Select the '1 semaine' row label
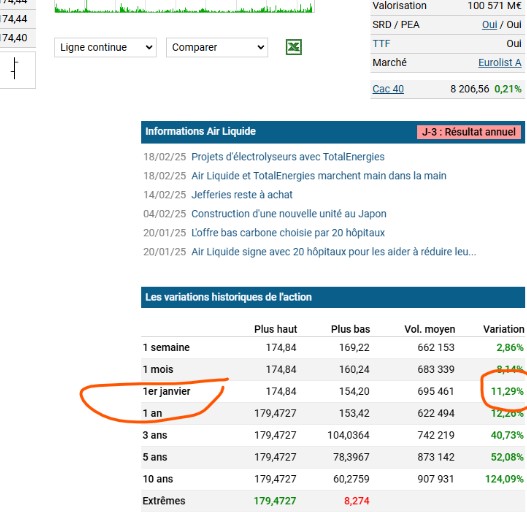The height and width of the screenshot is (512, 527). click(166, 347)
